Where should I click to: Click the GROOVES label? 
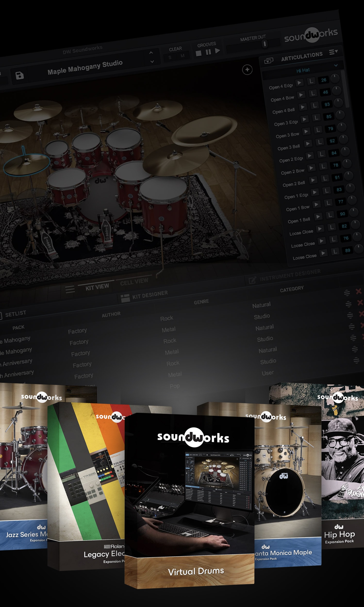(x=207, y=45)
